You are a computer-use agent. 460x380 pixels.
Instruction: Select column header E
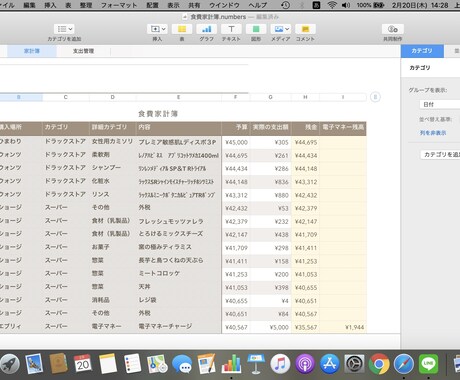pos(179,97)
